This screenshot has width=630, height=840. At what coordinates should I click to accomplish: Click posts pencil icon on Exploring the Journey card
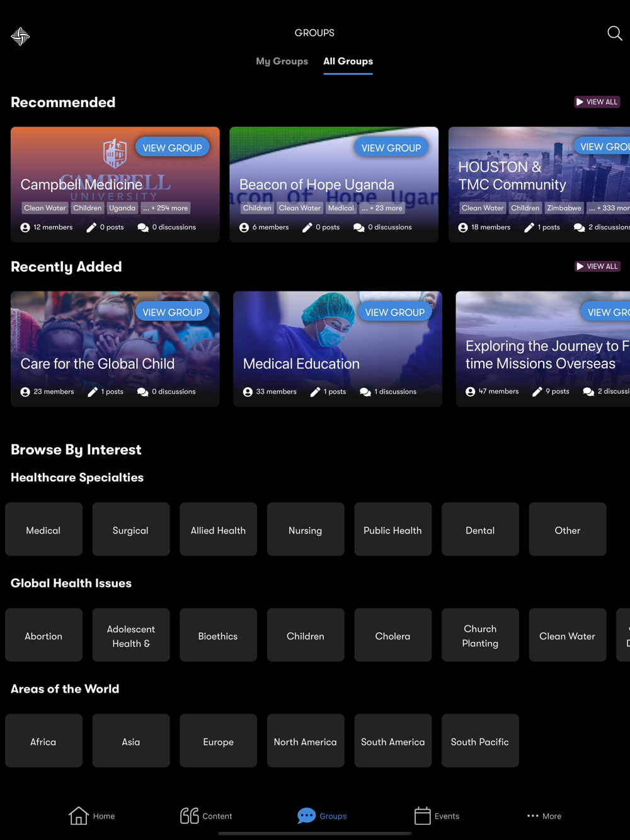(x=537, y=392)
